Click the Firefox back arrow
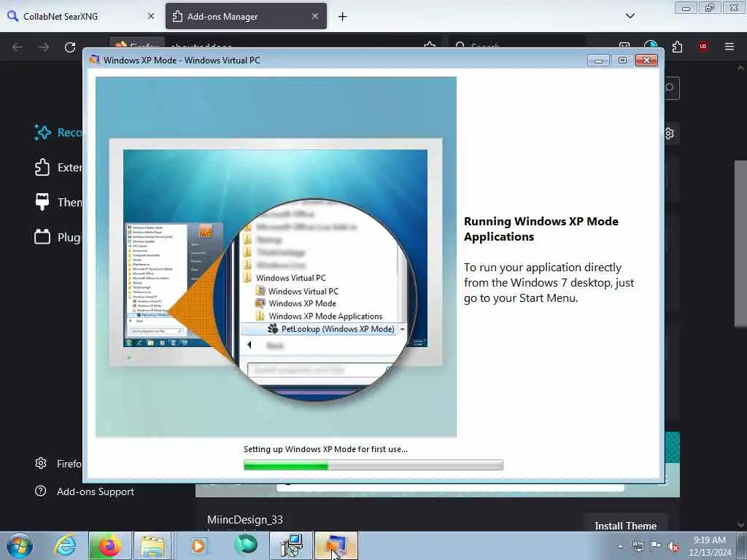This screenshot has width=747, height=560. coord(18,47)
